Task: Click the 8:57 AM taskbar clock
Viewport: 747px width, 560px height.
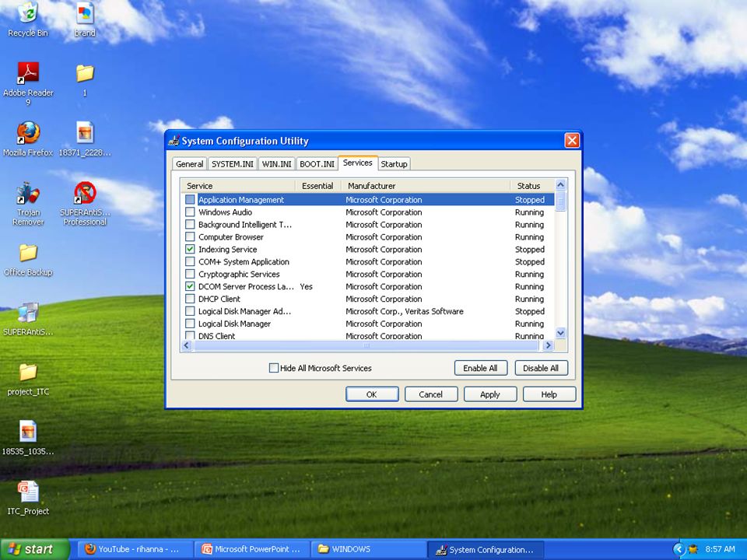Action: (x=720, y=549)
